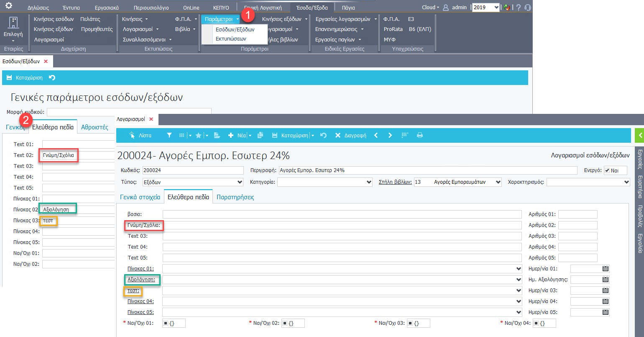Click the Διαγραφή button
This screenshot has height=337, width=644.
pyautogui.click(x=350, y=135)
